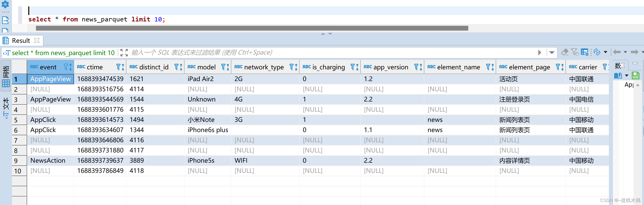Viewport: 644px width, 205px height.
Task: Close the value panel tab 数
Action: (x=622, y=66)
